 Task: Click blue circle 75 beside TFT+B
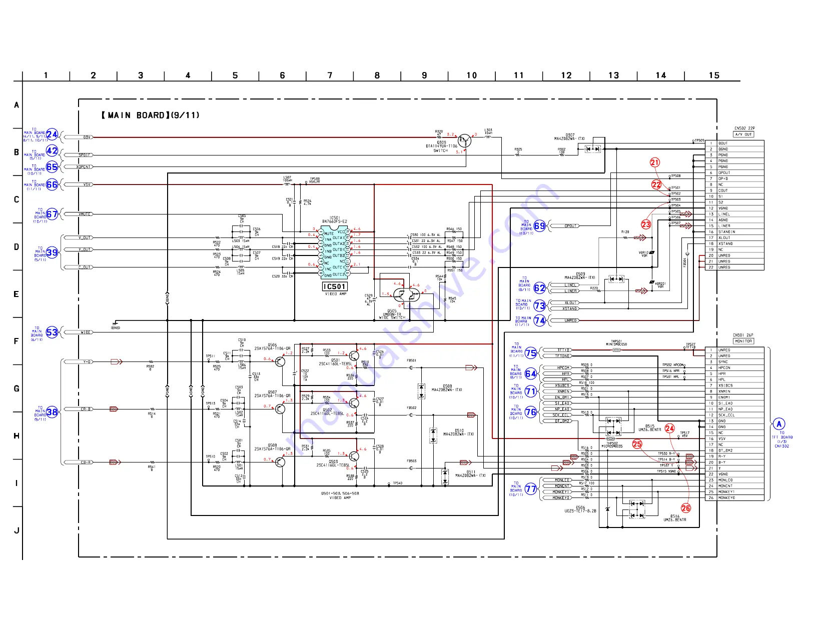click(531, 353)
